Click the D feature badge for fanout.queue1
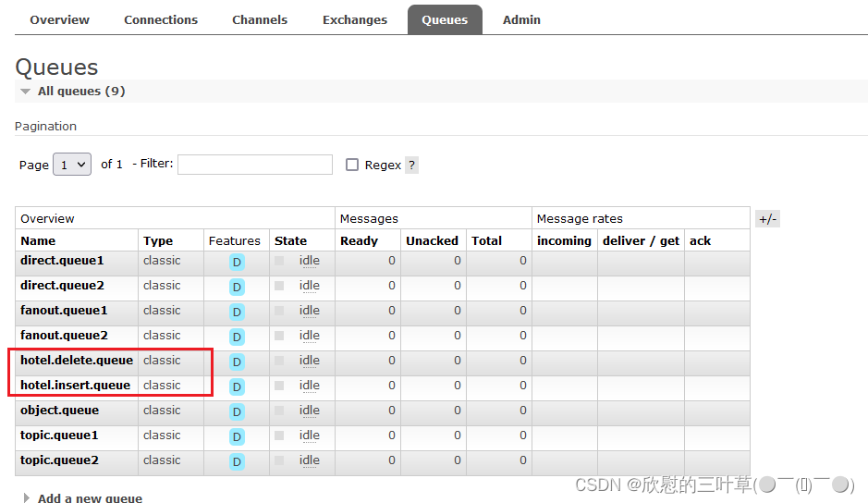Screen dimensions: 868x503 pyautogui.click(x=237, y=312)
